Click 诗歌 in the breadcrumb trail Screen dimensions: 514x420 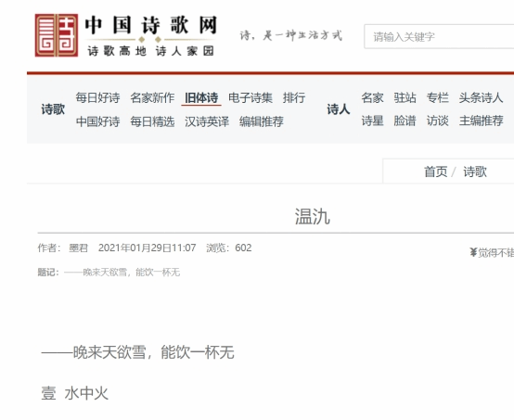tap(475, 172)
